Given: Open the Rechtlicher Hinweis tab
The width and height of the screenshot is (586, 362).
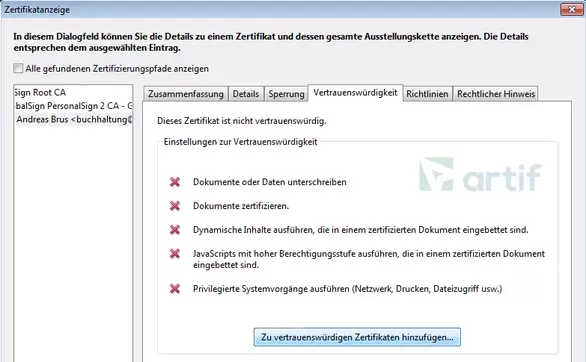Looking at the screenshot, I should [x=496, y=94].
